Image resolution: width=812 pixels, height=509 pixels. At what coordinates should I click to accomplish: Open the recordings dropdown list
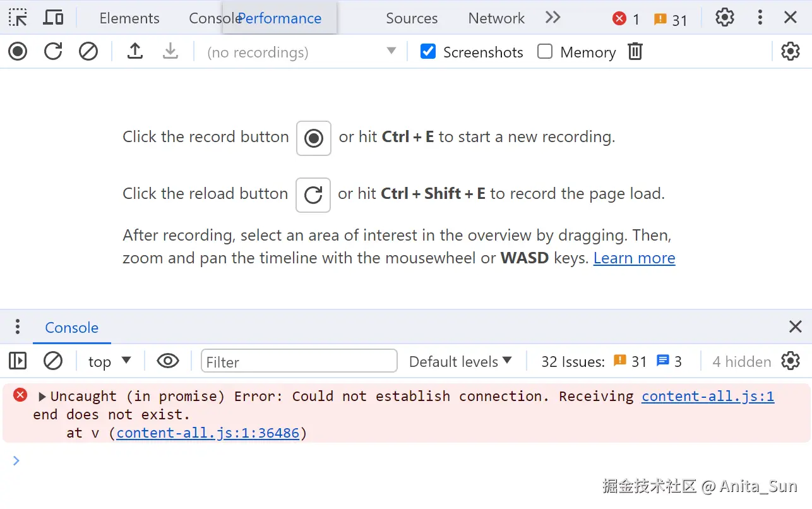302,52
